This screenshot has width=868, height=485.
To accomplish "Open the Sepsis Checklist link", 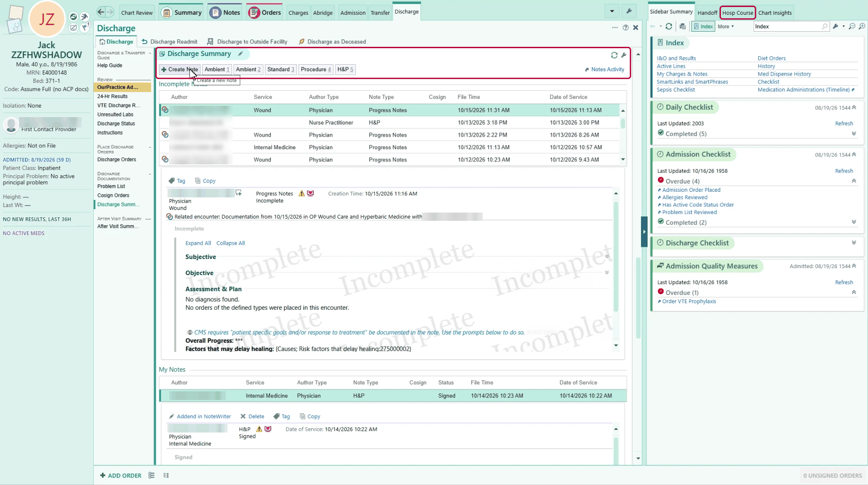I will [675, 90].
